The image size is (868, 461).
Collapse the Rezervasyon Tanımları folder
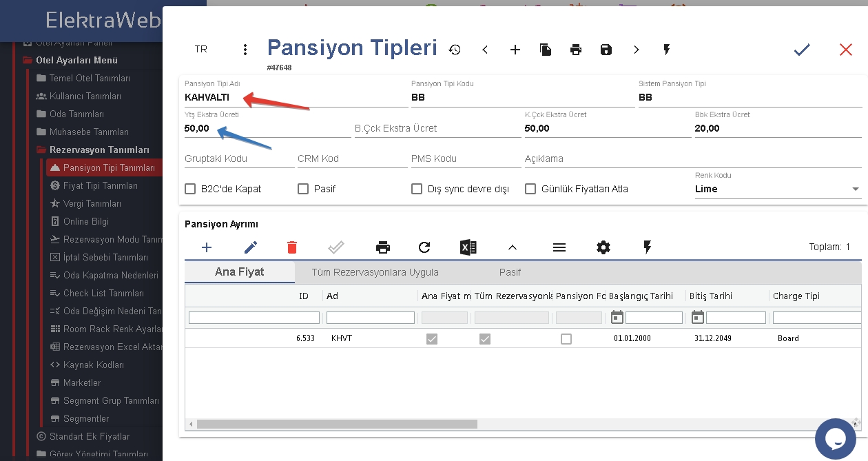(99, 150)
